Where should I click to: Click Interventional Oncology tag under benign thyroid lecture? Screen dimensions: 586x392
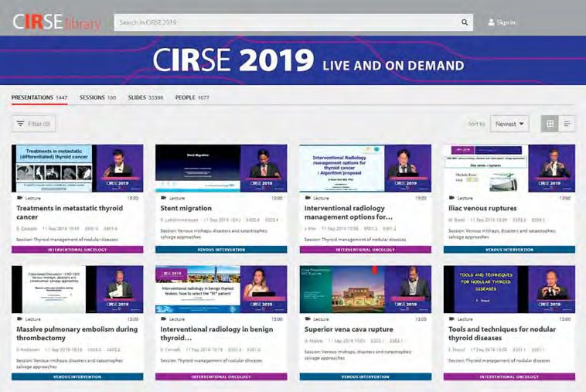point(221,377)
